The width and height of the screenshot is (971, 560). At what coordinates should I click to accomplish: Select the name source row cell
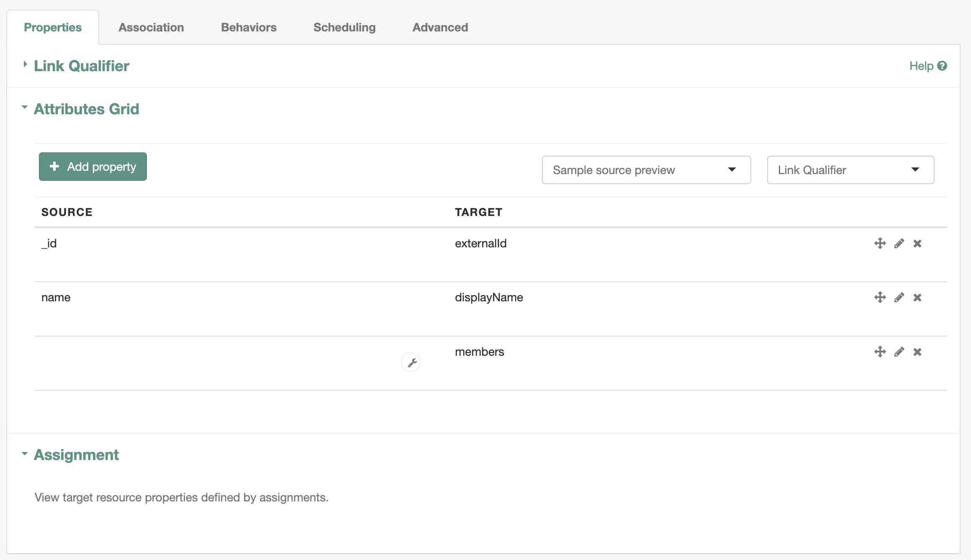click(56, 297)
